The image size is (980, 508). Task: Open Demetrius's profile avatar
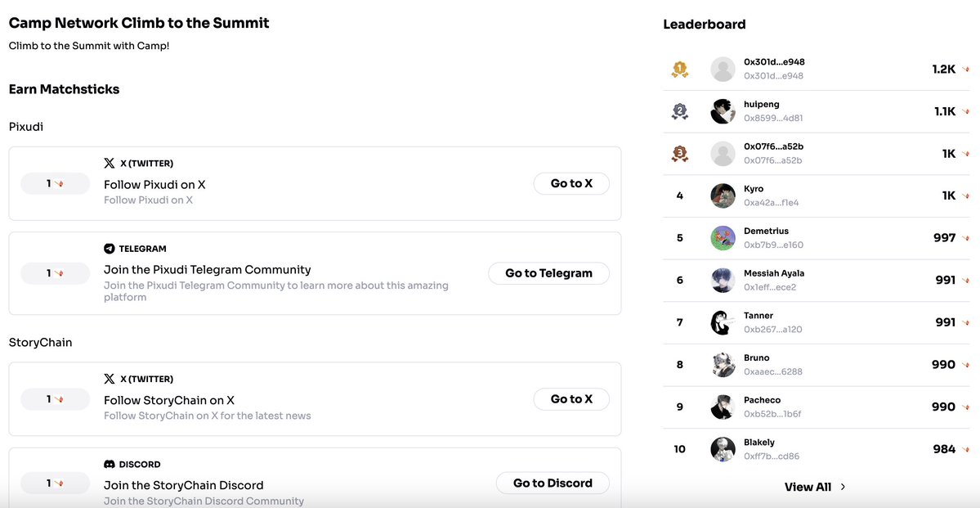coord(723,238)
